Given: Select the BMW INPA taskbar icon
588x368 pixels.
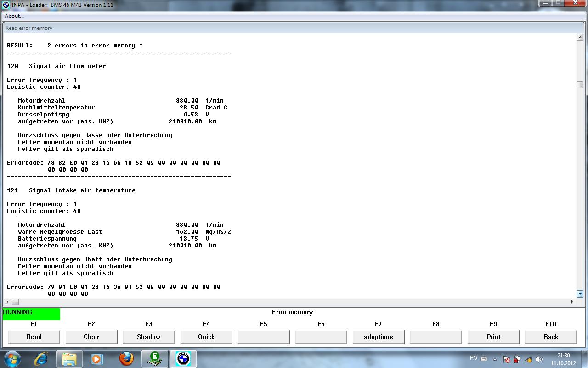Looking at the screenshot, I should point(183,359).
